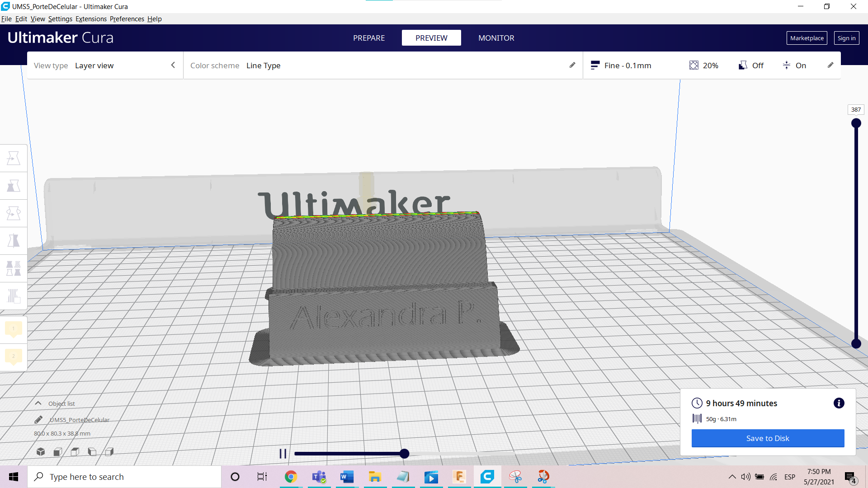Open the Marketplace button

tap(807, 38)
